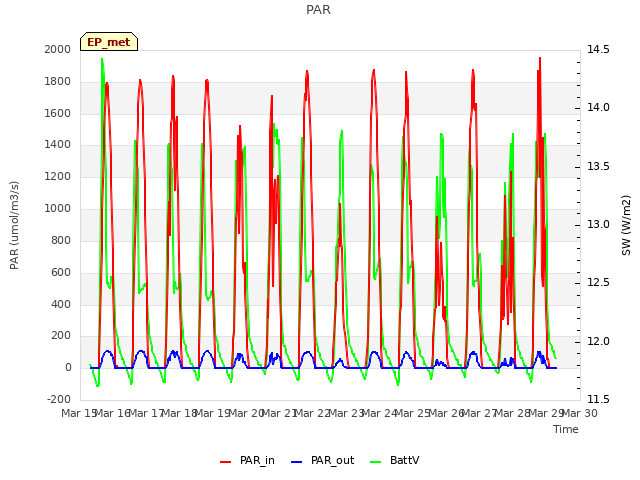Click the red PAR_in legend swatch
640x480 pixels.
pyautogui.click(x=225, y=462)
